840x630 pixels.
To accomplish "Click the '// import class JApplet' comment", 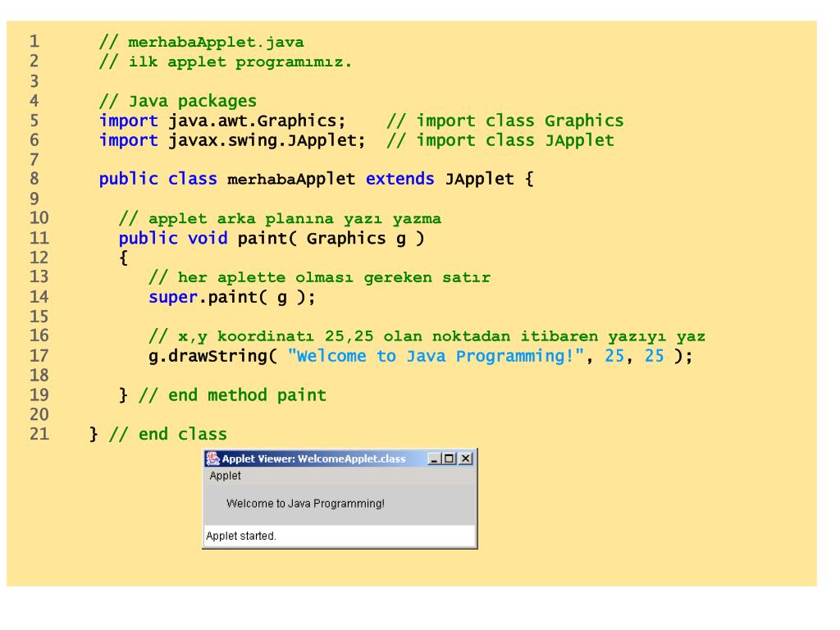I will [500, 140].
